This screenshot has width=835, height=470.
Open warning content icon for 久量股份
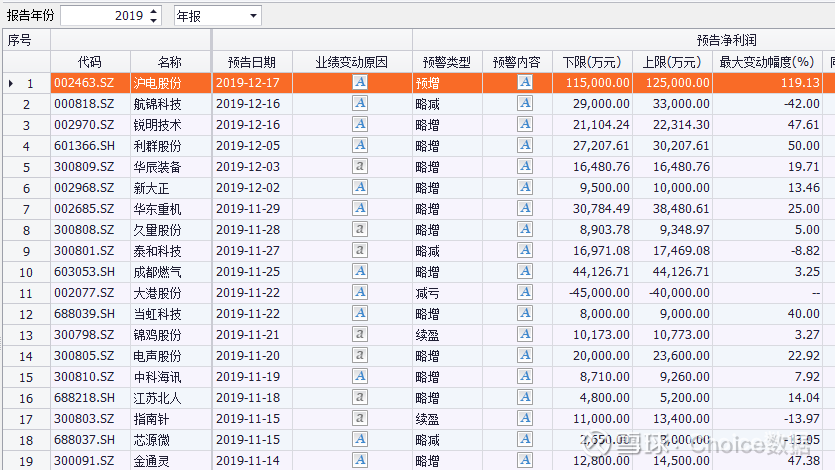pyautogui.click(x=525, y=229)
